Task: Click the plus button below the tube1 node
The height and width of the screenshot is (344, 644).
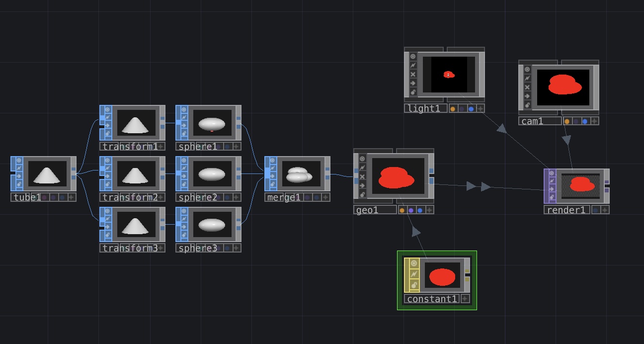Action: pyautogui.click(x=72, y=197)
